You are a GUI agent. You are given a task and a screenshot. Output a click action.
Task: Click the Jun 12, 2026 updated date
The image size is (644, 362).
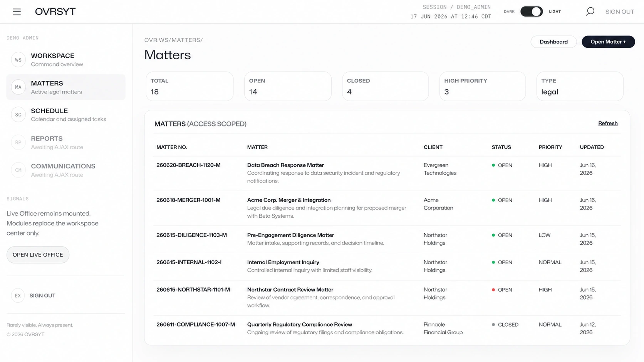point(588,329)
